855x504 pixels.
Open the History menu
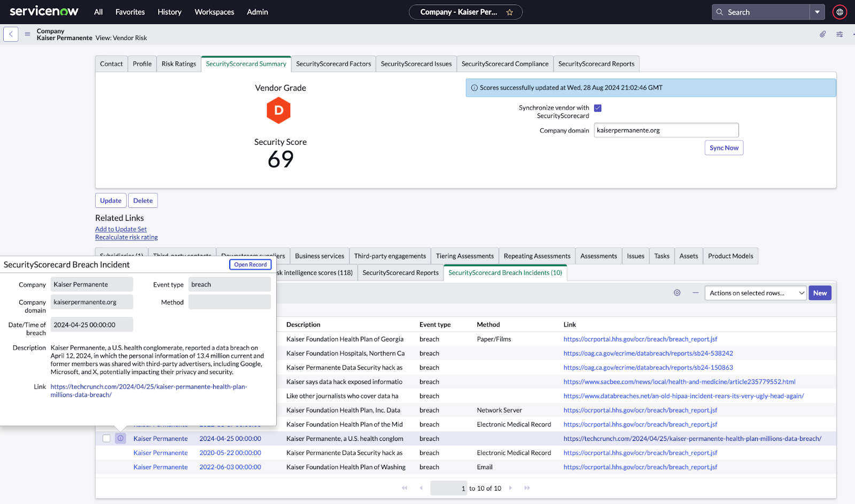pos(169,12)
